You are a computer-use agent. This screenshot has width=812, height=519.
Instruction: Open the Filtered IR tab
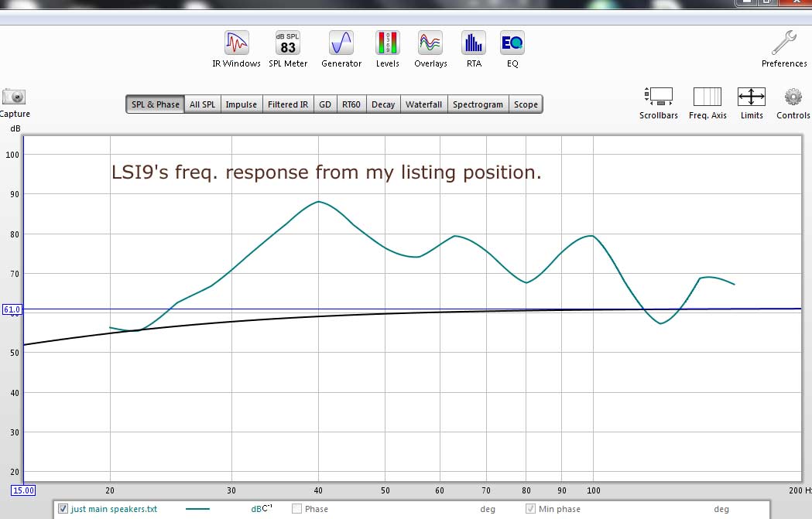(288, 104)
